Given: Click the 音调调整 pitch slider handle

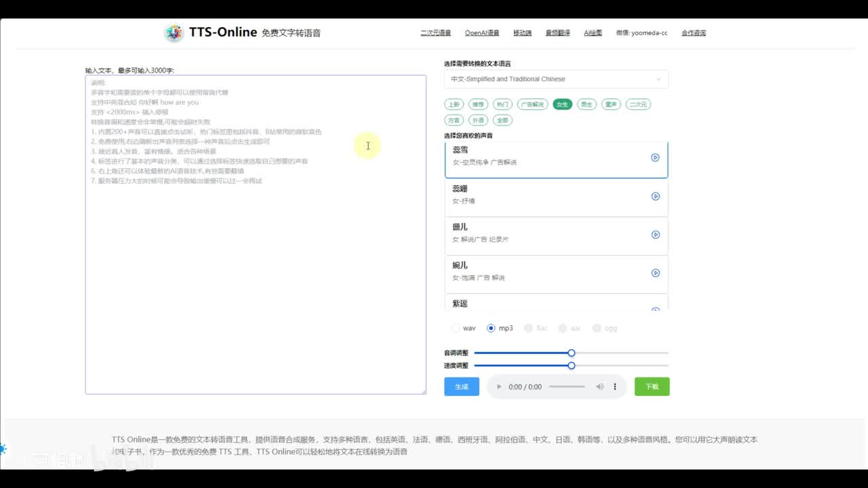Looking at the screenshot, I should pos(572,353).
